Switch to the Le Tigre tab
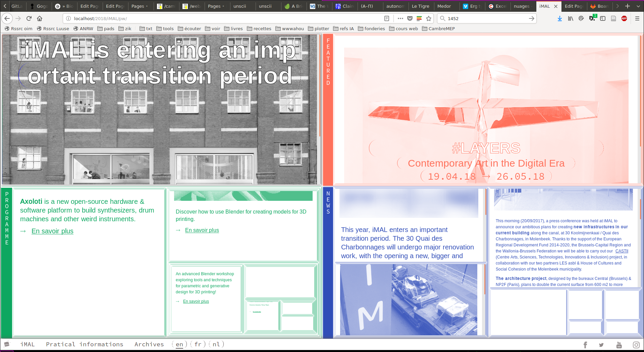Image resolution: width=644 pixels, height=352 pixels. click(x=420, y=6)
